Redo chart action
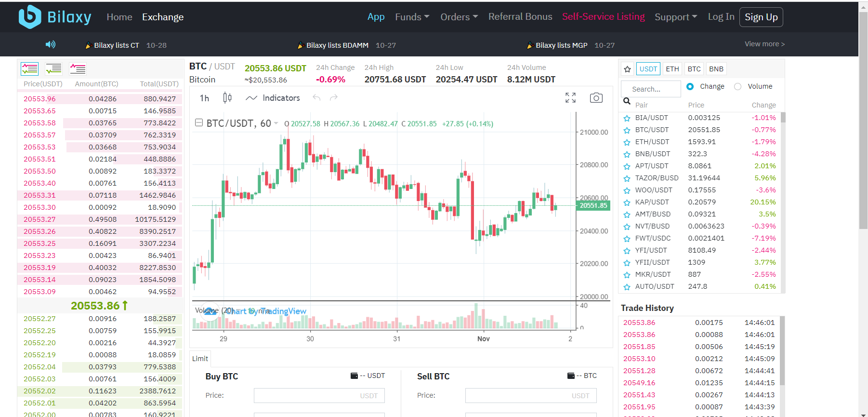The width and height of the screenshot is (868, 417). click(333, 98)
